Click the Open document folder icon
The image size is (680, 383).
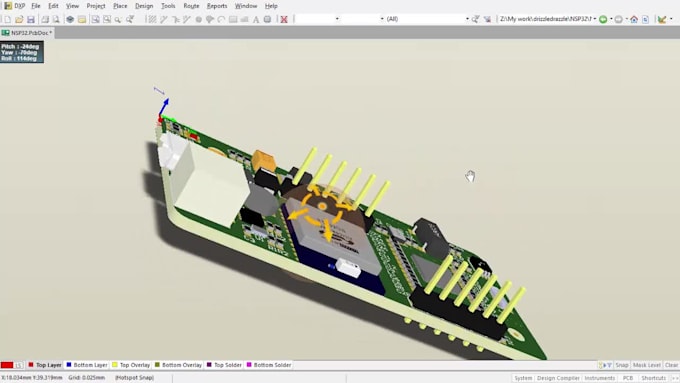pyautogui.click(x=19, y=19)
